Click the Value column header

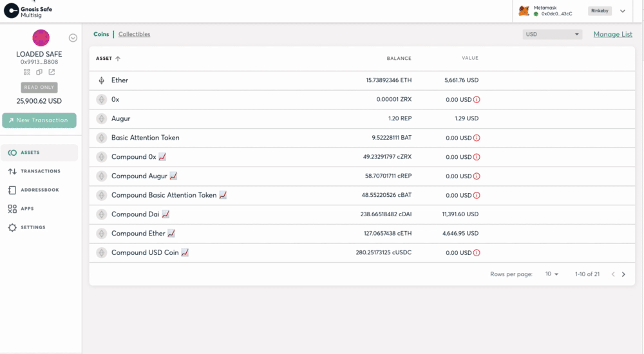pyautogui.click(x=470, y=58)
